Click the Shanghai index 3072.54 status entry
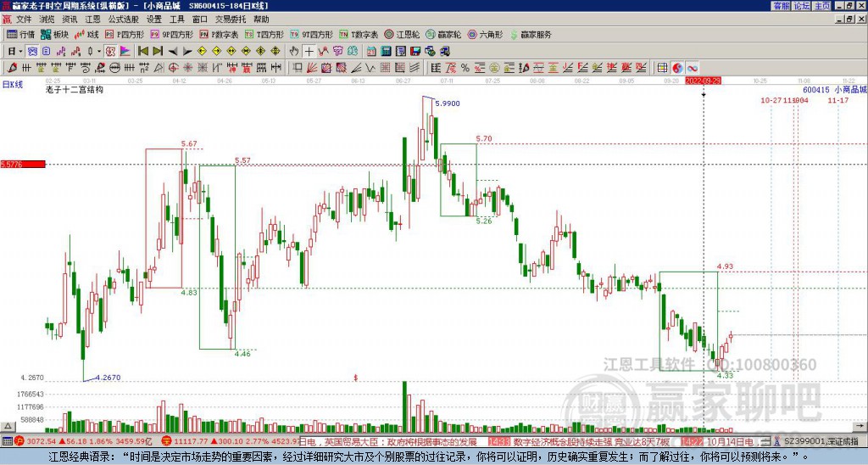Image resolution: width=868 pixels, height=465 pixels. (83, 442)
